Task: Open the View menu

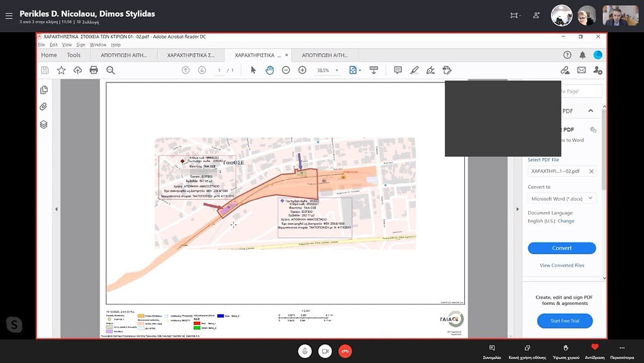Action: pyautogui.click(x=67, y=44)
